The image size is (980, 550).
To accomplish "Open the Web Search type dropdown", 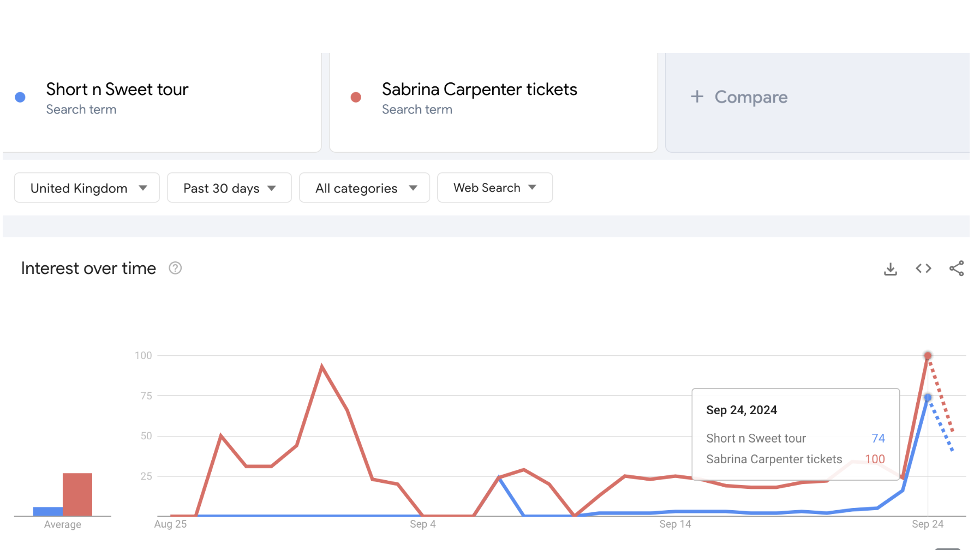I will pyautogui.click(x=495, y=188).
